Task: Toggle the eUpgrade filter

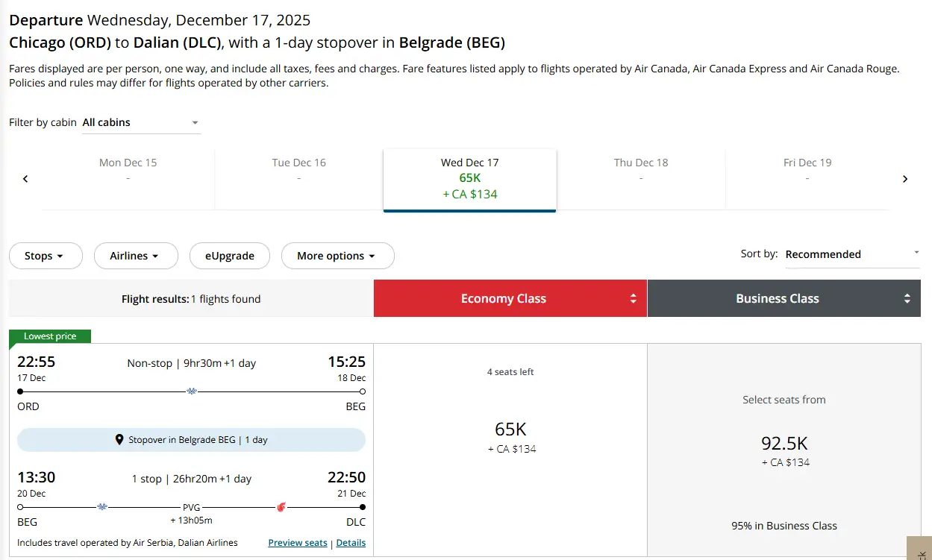Action: (230, 256)
